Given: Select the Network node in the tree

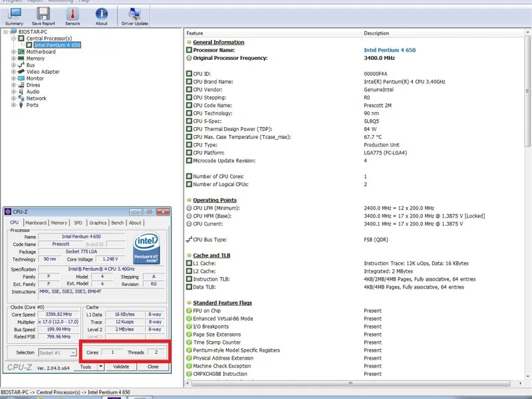Looking at the screenshot, I should (x=36, y=98).
